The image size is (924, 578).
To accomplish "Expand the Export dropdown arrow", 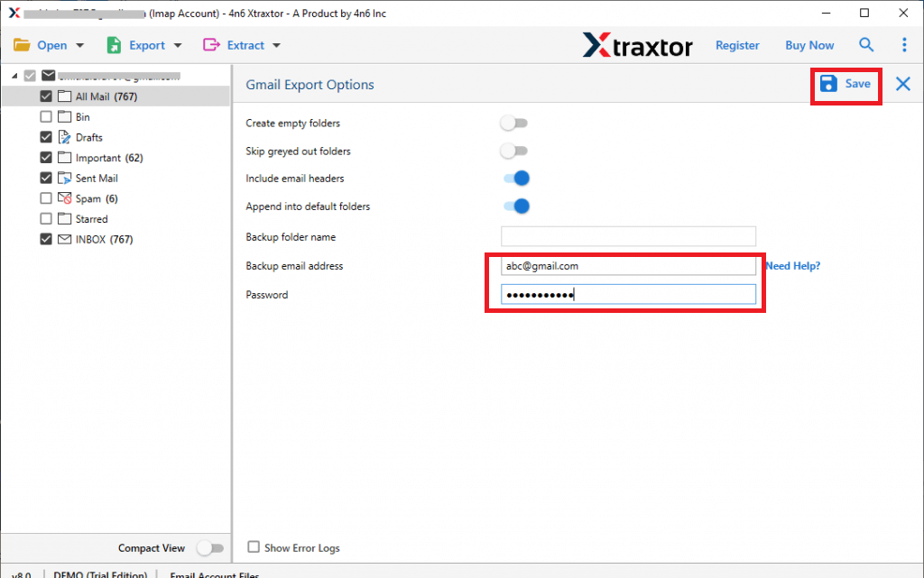I will coord(177,44).
